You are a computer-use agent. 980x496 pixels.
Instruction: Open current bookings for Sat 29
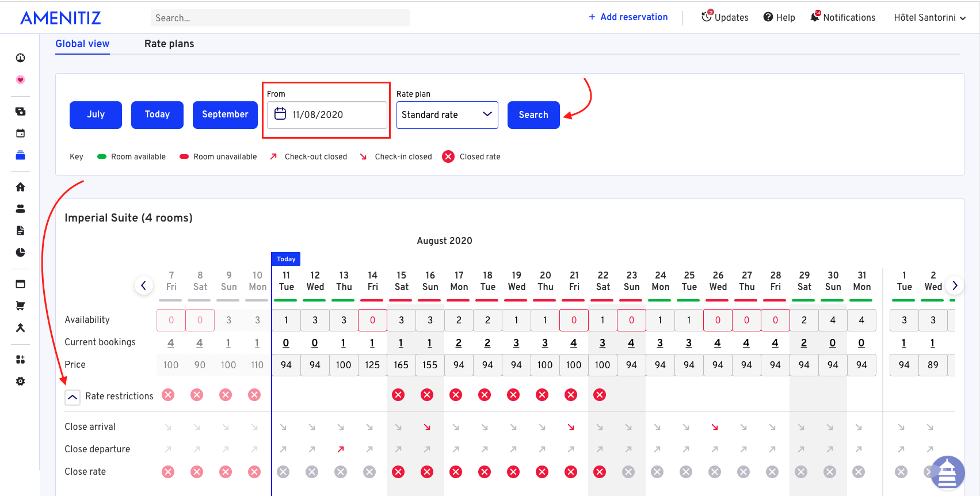click(x=804, y=343)
